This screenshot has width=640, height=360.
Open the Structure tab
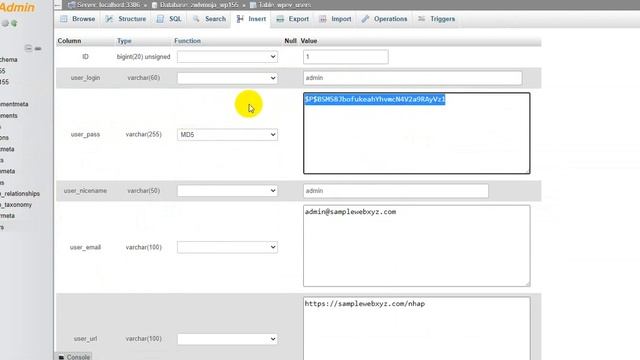coord(126,19)
